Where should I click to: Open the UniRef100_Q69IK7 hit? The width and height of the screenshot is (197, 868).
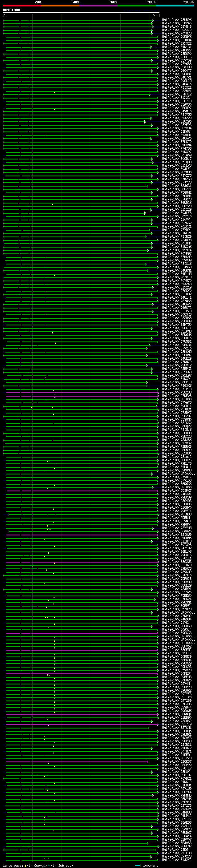tap(177, 819)
